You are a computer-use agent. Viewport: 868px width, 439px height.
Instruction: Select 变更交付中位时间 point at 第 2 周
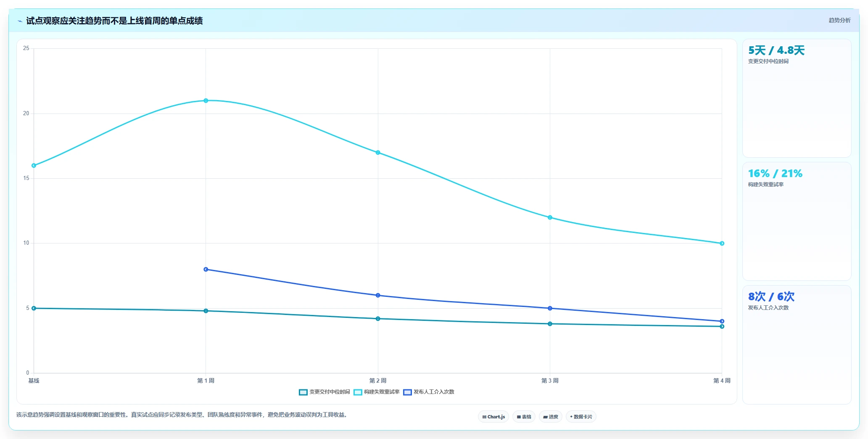click(x=378, y=319)
